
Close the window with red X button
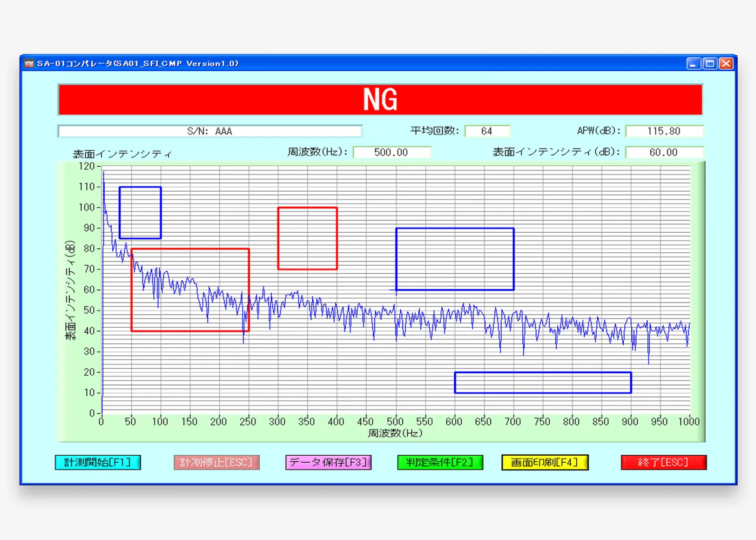pos(727,64)
